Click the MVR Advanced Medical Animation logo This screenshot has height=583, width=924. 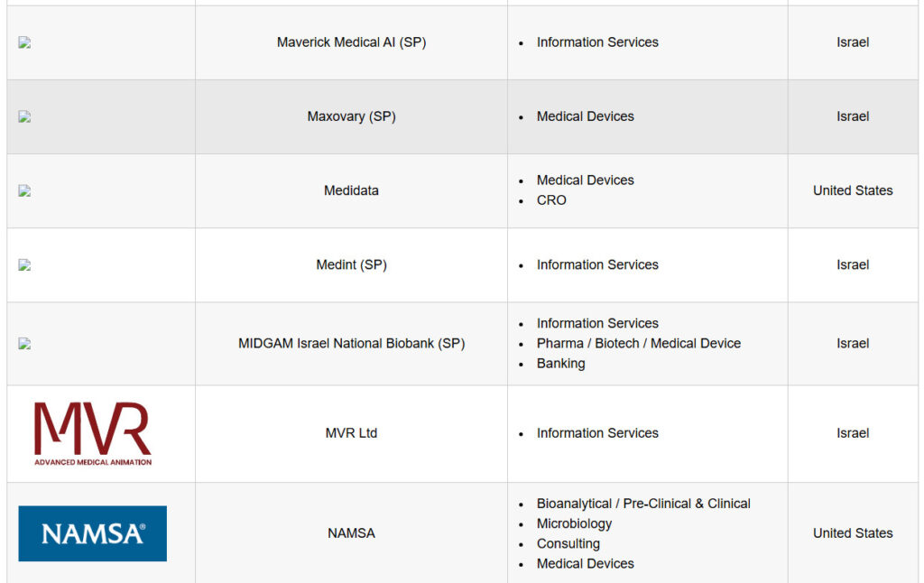[93, 433]
